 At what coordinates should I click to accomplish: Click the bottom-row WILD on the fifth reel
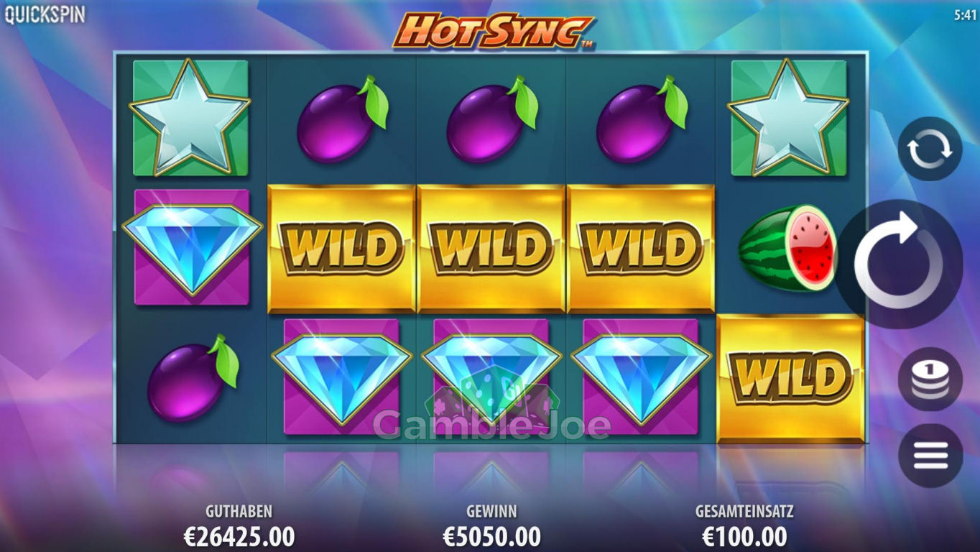coord(791,378)
